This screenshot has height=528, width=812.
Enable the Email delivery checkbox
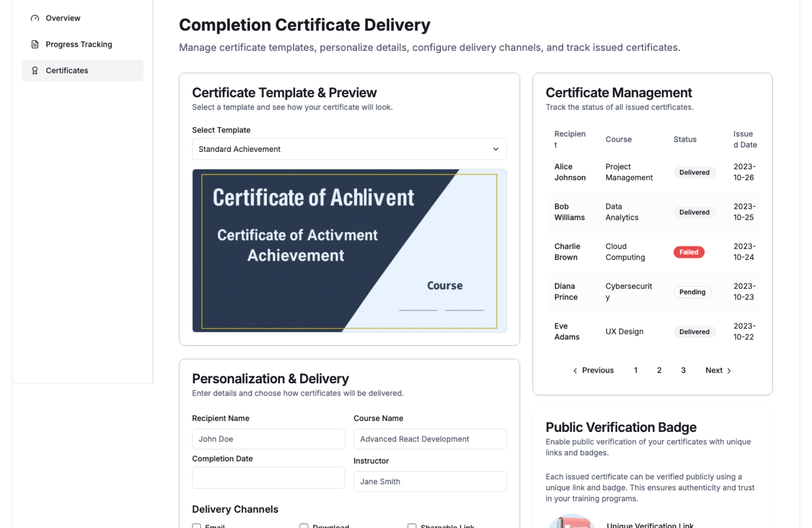(197, 526)
